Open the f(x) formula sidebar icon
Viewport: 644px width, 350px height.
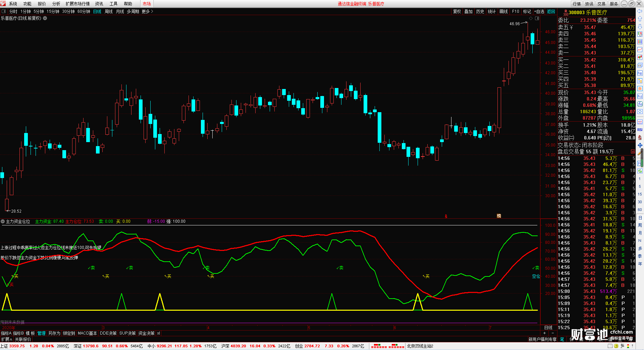(x=640, y=104)
